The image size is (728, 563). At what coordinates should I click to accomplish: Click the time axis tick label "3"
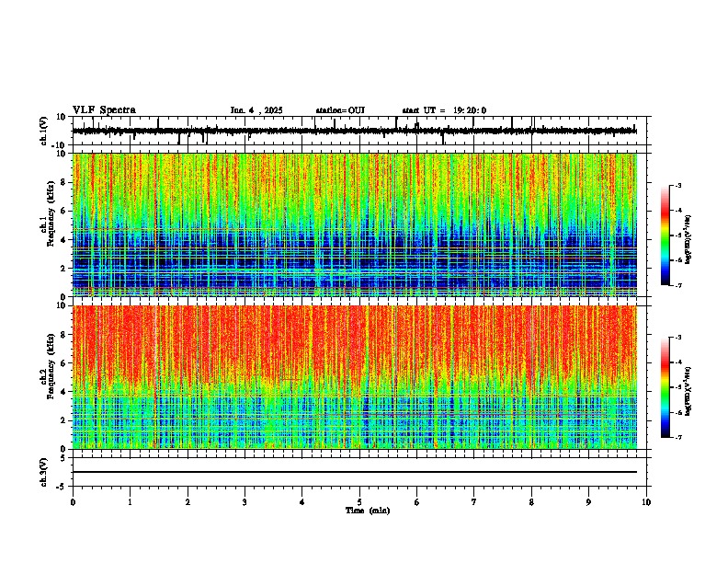[x=245, y=502]
